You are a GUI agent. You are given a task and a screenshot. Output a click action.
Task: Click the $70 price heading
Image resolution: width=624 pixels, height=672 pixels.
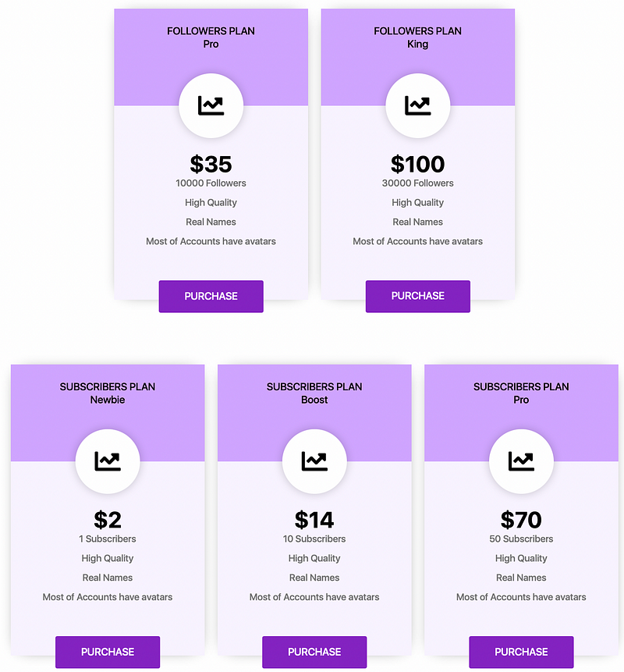pyautogui.click(x=521, y=520)
